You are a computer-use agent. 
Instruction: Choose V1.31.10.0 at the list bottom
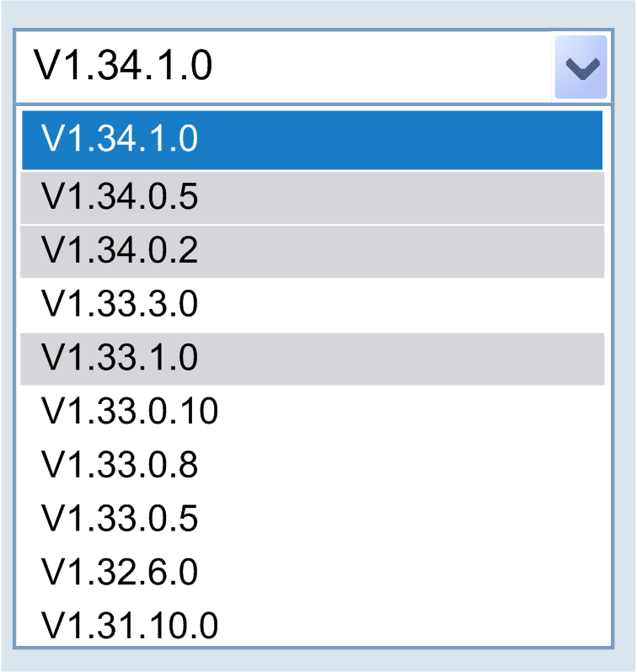312,627
